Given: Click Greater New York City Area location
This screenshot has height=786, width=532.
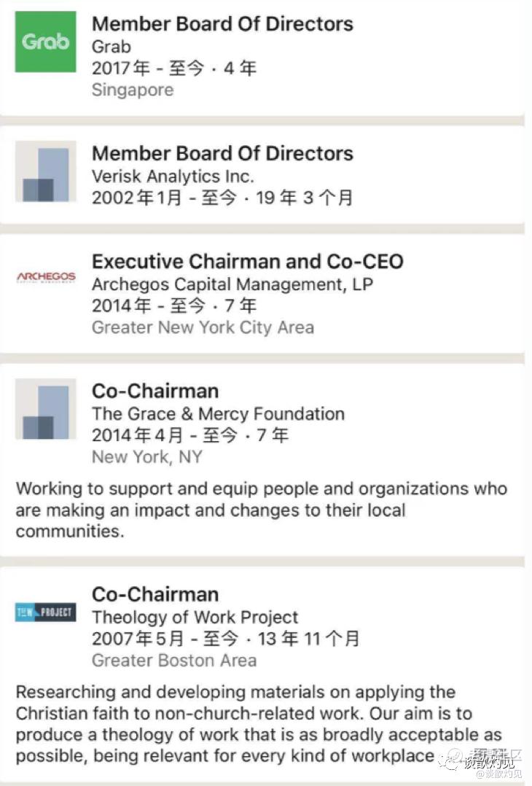Looking at the screenshot, I should [203, 327].
